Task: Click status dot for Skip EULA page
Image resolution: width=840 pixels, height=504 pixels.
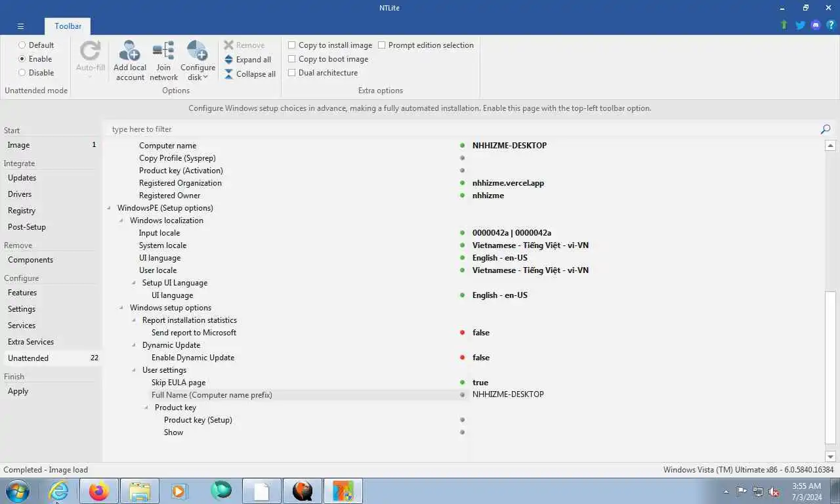Action: [463, 383]
